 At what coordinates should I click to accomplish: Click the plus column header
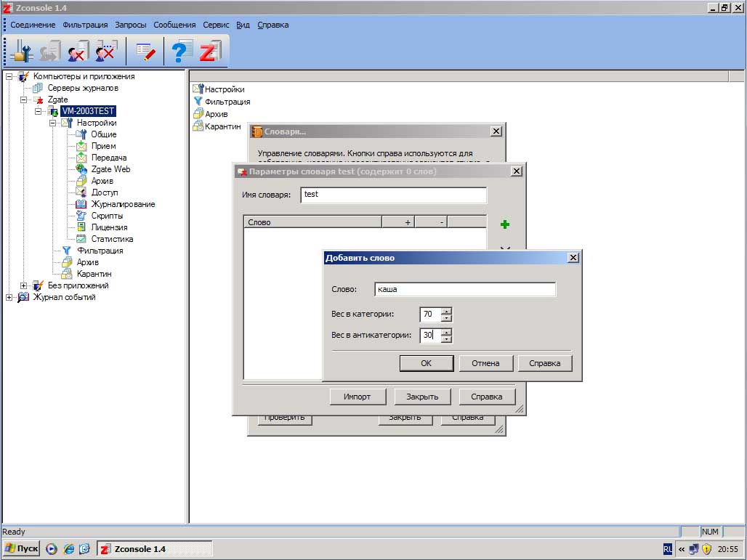(x=398, y=222)
